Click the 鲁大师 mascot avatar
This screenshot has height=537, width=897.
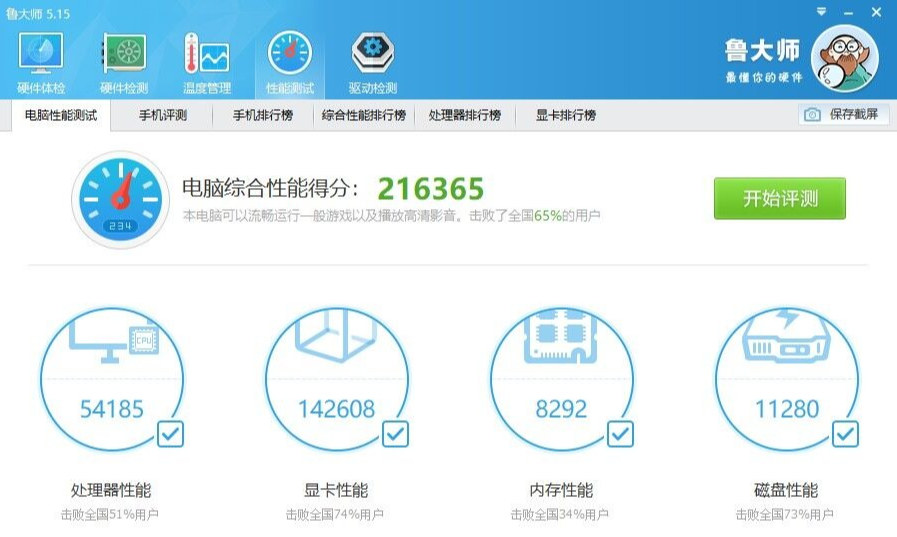844,59
